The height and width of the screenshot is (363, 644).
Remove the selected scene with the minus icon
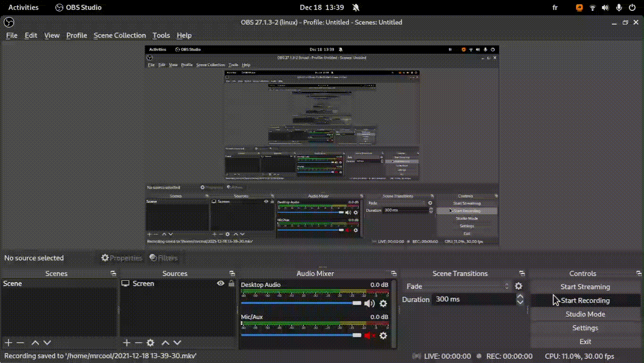point(20,343)
